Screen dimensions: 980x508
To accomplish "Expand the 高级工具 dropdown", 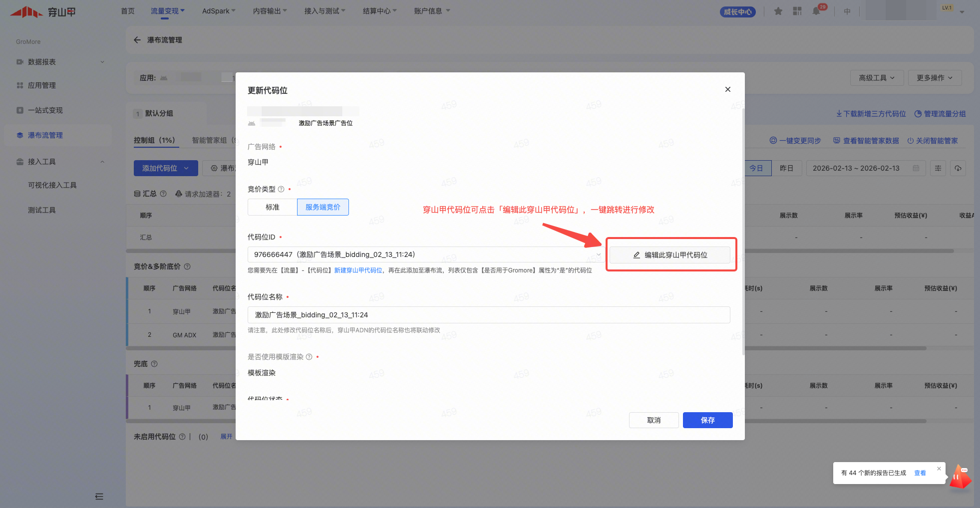I will [x=877, y=78].
